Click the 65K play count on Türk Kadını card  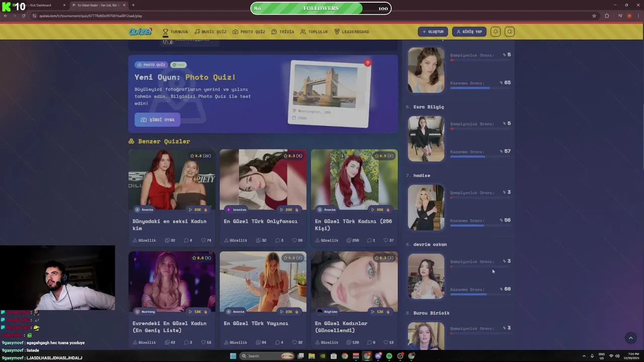(381, 210)
